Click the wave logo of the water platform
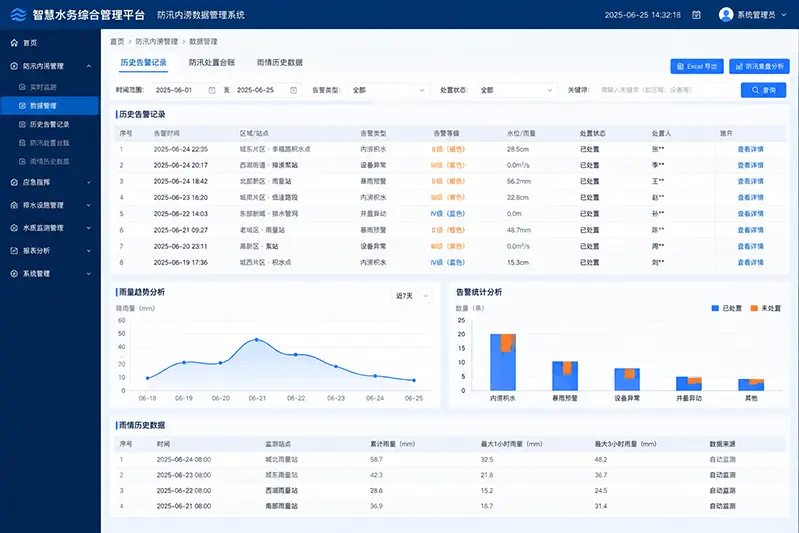The height and width of the screenshot is (533, 799). [18, 15]
